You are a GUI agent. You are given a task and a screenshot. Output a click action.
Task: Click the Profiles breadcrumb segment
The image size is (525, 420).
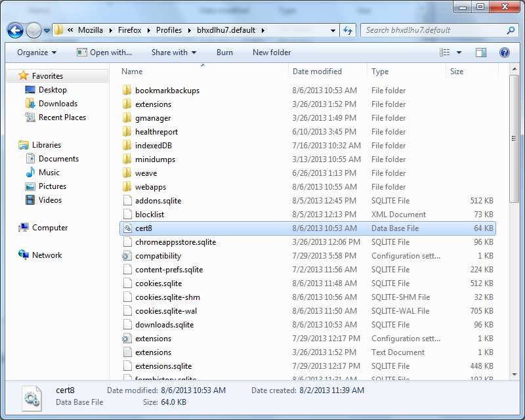tap(169, 30)
